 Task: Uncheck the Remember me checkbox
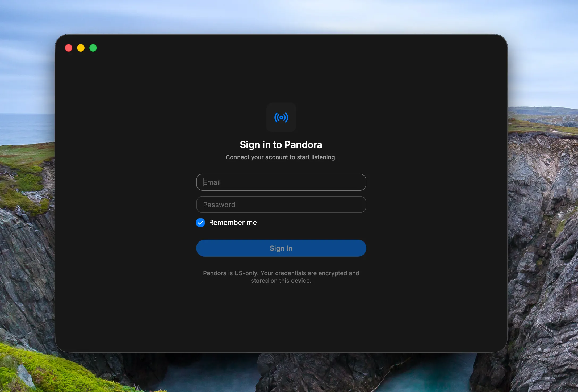tap(200, 223)
